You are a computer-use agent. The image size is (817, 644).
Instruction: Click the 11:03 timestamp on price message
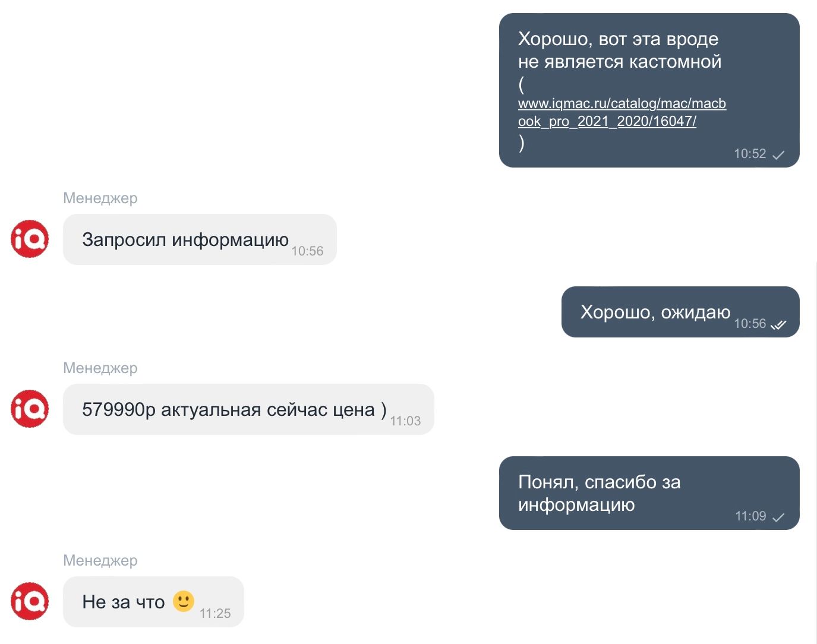(x=405, y=421)
